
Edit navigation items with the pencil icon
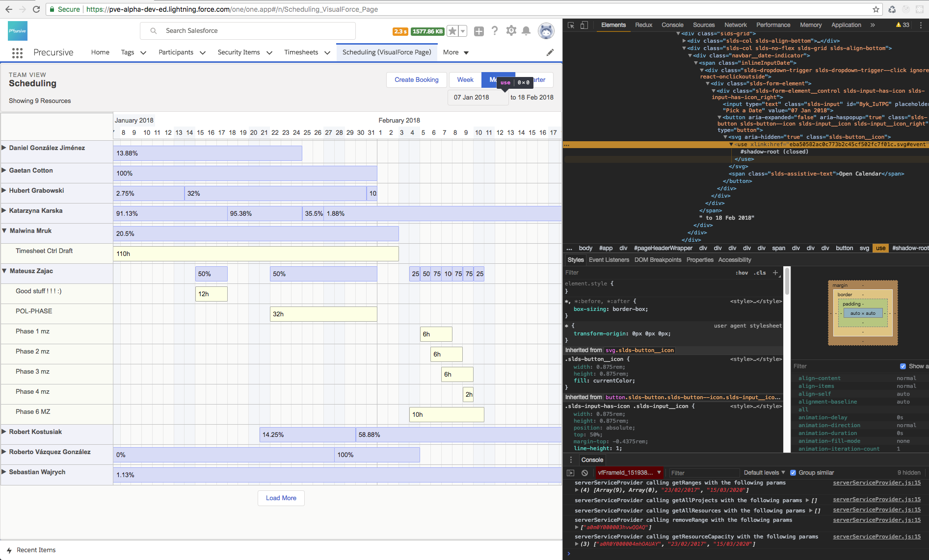coord(550,52)
